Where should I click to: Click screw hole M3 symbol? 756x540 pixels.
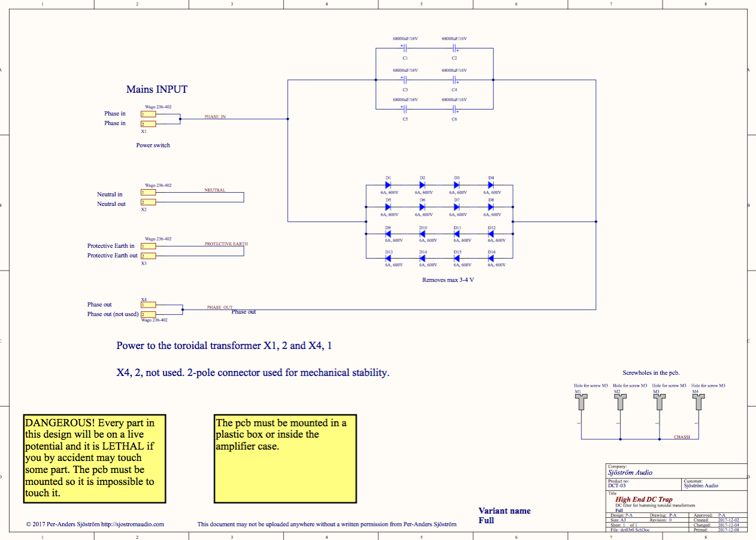click(660, 402)
